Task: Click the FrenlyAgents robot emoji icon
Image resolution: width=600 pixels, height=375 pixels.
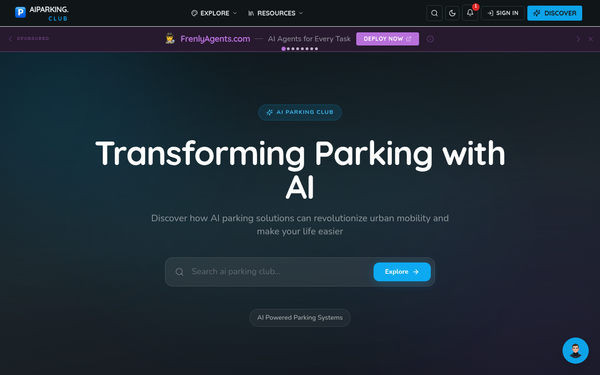Action: click(170, 39)
